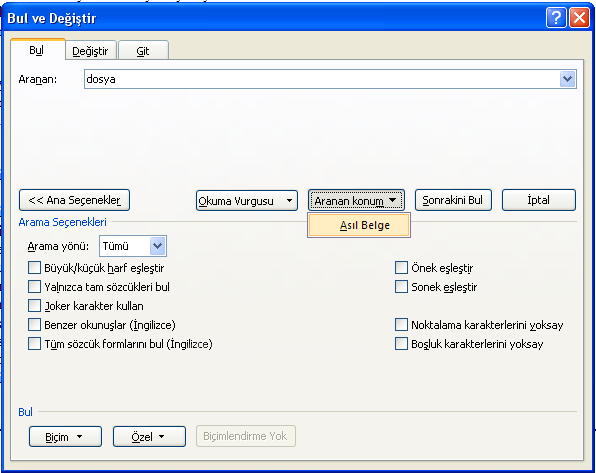The height and width of the screenshot is (473, 596).
Task: Click the Bul section label at bottom
Action: (x=25, y=412)
